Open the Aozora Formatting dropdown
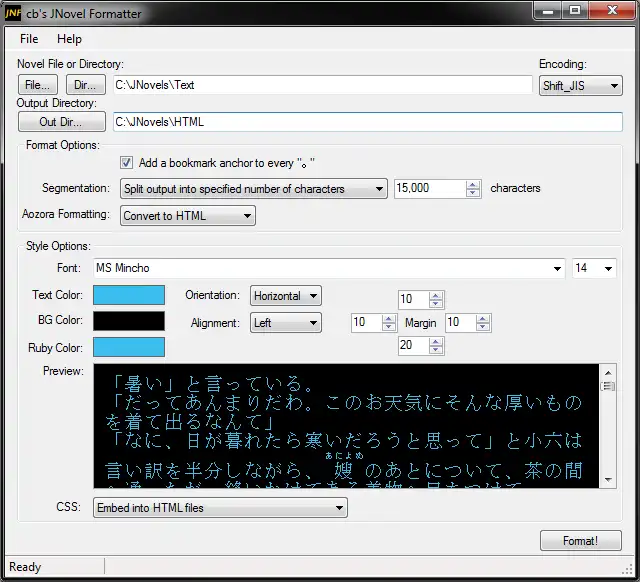The image size is (640, 582). pos(188,215)
